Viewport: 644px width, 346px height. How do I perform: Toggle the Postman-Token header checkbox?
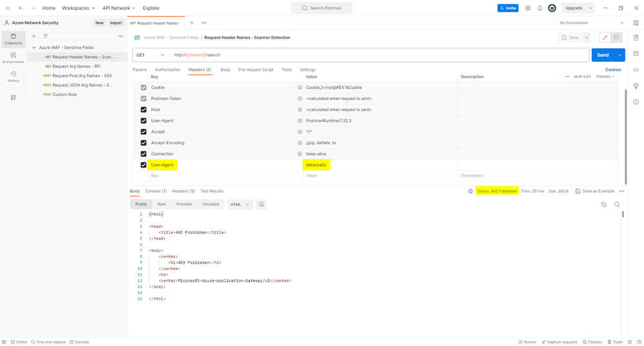143,99
